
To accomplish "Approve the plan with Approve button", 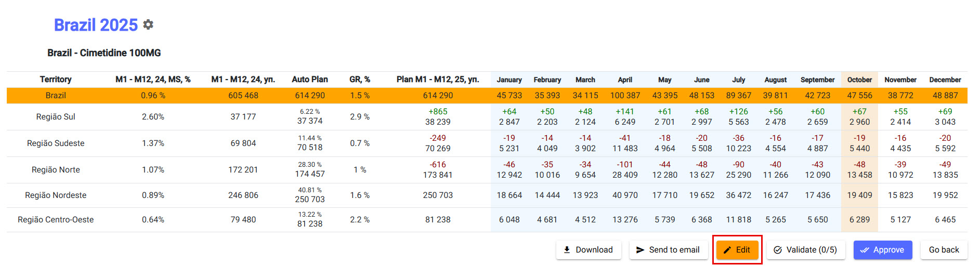I will [x=882, y=250].
